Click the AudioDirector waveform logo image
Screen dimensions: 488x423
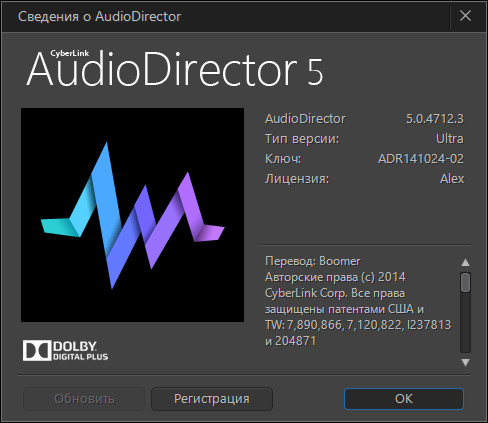point(132,215)
